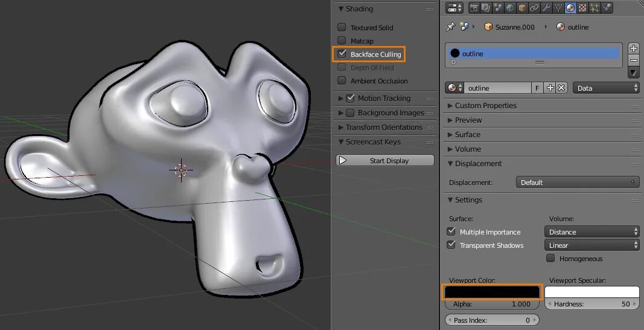This screenshot has width=644, height=330.
Task: Toggle Backface Culling checkbox
Action: 342,54
